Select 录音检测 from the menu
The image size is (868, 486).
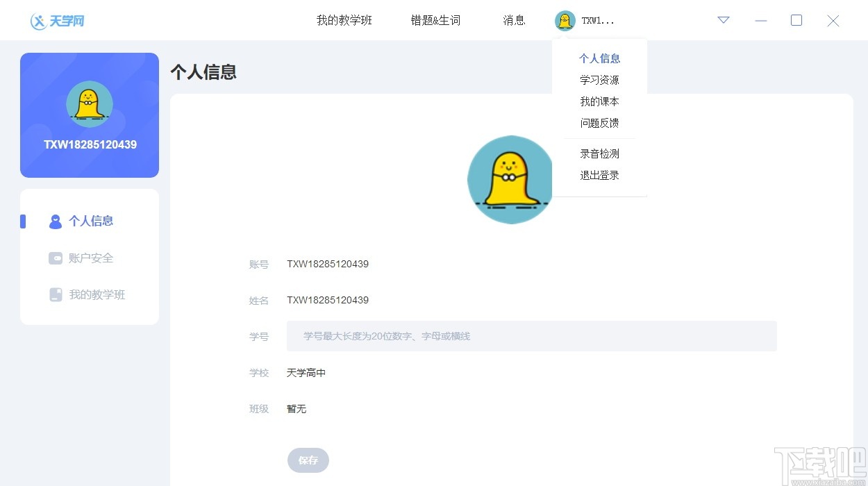(x=599, y=153)
